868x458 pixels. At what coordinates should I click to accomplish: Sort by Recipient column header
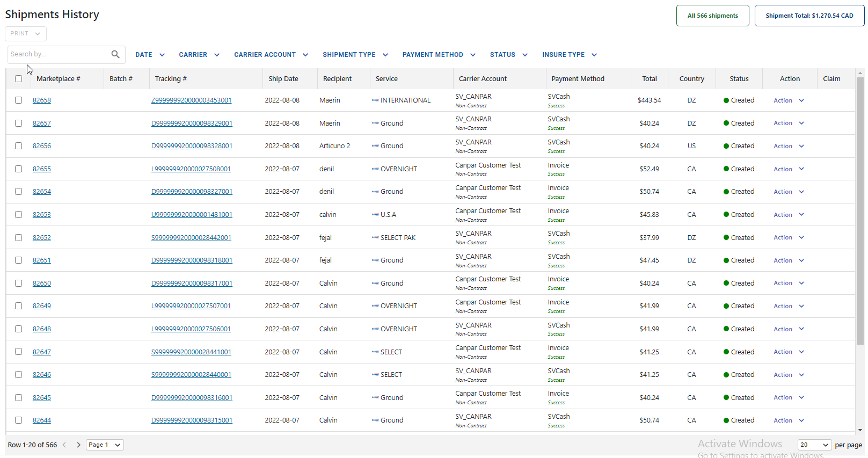pyautogui.click(x=337, y=78)
